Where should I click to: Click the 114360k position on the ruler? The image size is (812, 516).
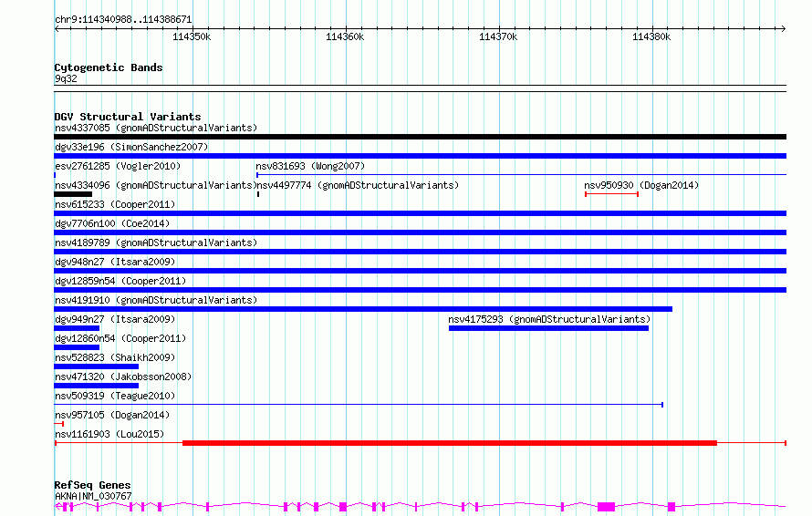(345, 36)
